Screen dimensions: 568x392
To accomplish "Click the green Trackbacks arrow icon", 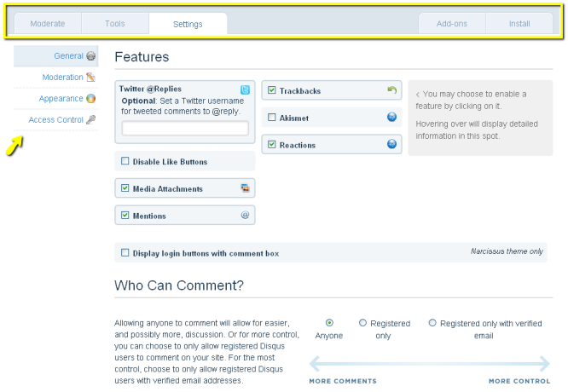I will click(392, 90).
